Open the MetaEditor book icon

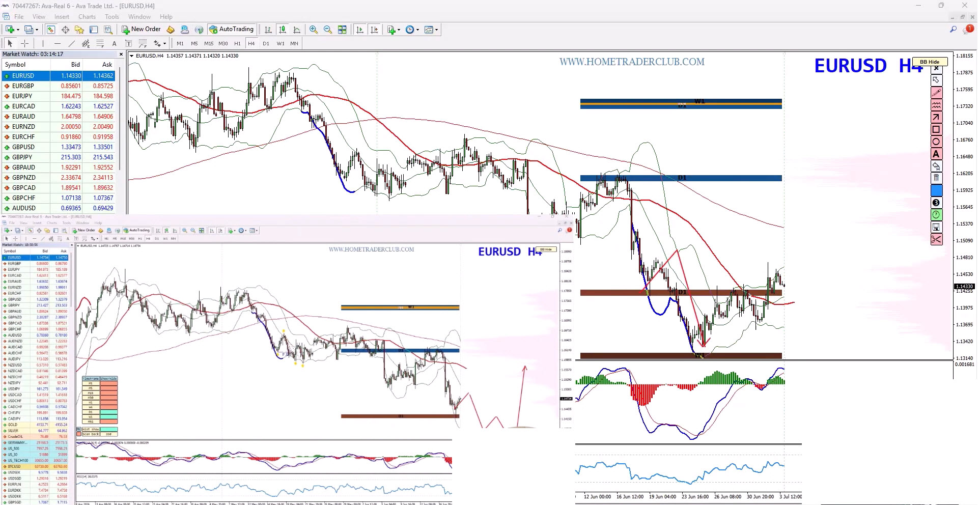point(171,30)
